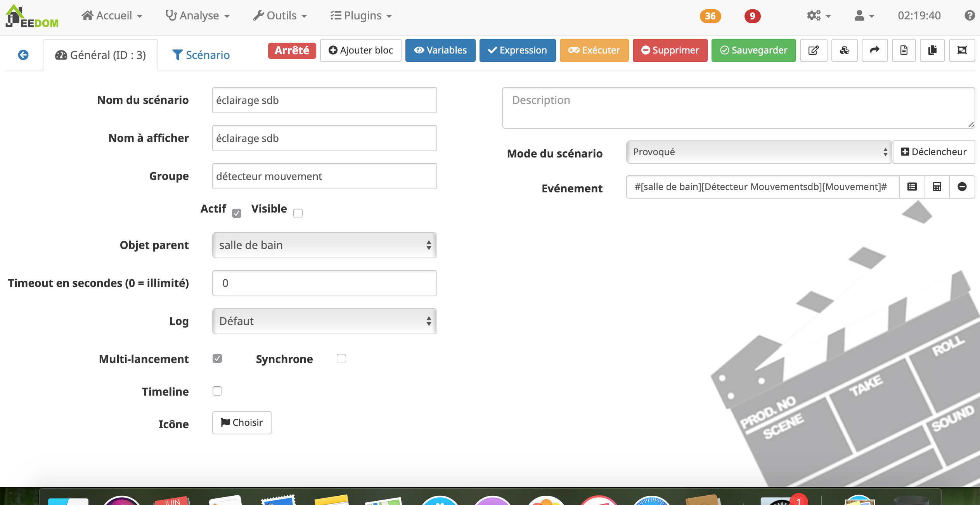Screen dimensions: 980x505
Task: Expand the Plugins menu
Action: (361, 16)
